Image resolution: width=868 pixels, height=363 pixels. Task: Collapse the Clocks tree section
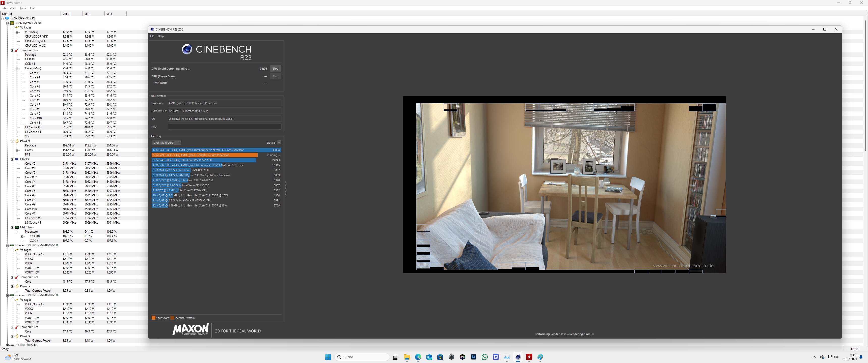(12, 159)
